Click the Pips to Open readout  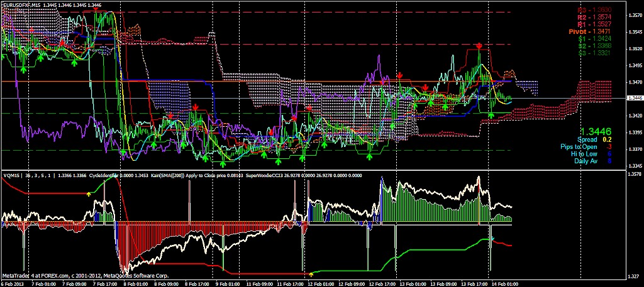tap(586, 147)
